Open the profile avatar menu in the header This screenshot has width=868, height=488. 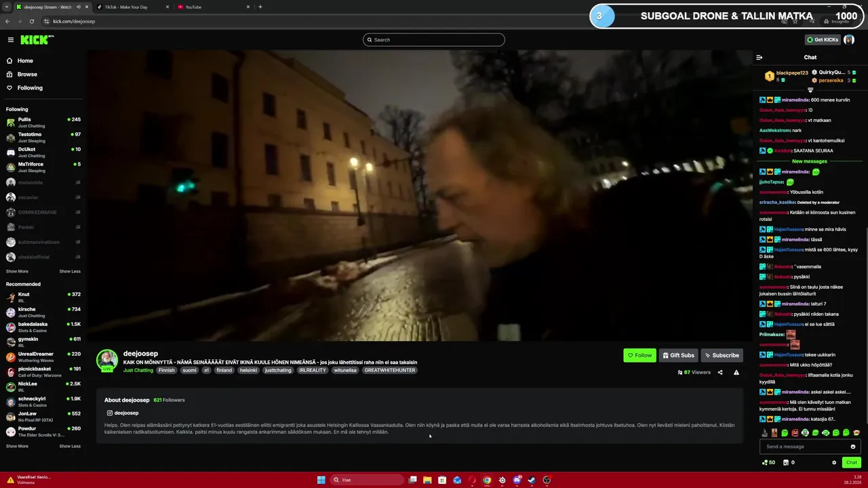point(849,40)
